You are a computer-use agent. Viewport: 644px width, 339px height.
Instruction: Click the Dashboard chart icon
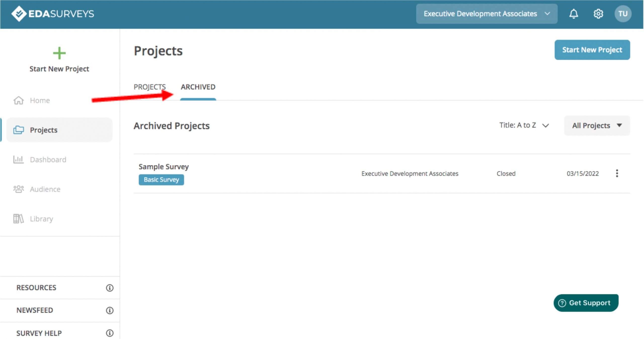(x=19, y=160)
